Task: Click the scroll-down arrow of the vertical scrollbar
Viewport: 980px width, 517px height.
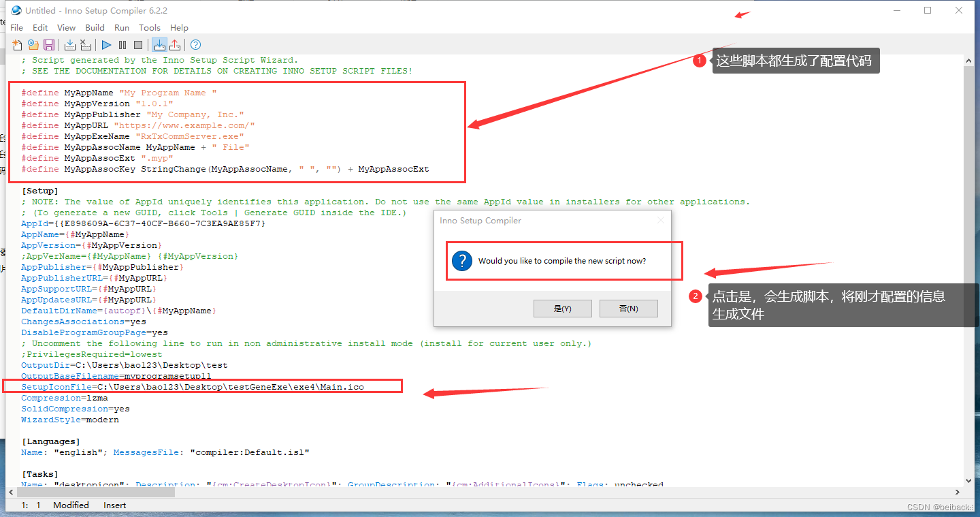Action: 968,481
